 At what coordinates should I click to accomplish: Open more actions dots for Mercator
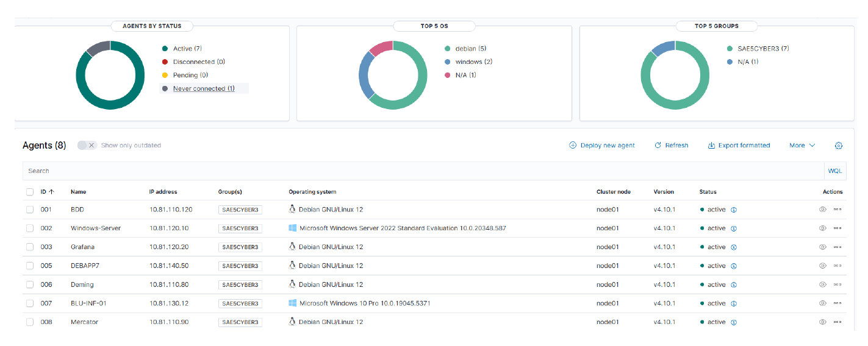[838, 322]
